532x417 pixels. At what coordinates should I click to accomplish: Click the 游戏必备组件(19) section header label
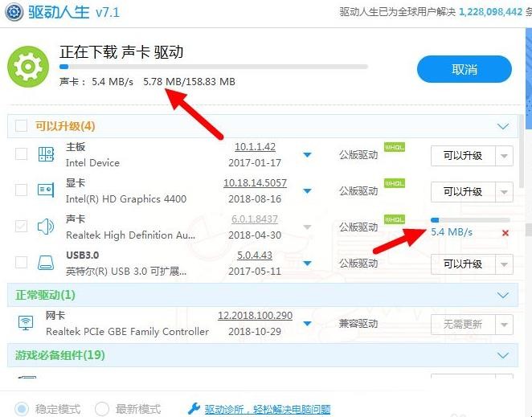pyautogui.click(x=59, y=355)
